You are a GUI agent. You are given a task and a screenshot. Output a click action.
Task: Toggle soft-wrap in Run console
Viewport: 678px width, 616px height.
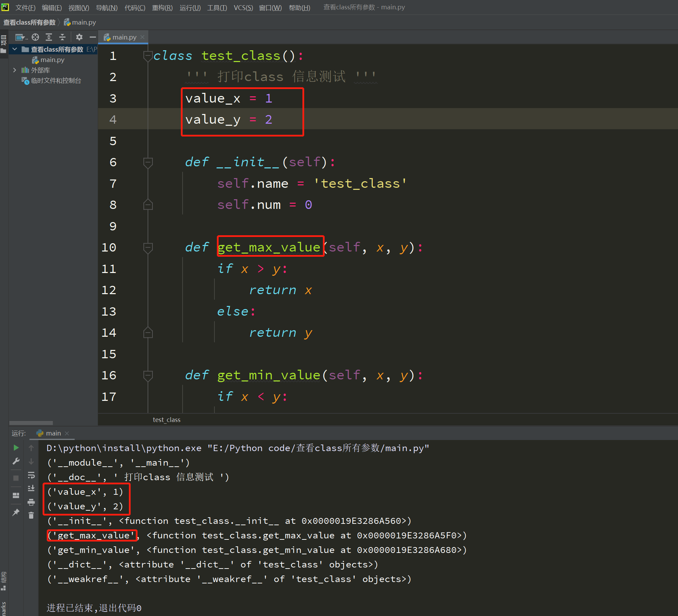coord(31,475)
